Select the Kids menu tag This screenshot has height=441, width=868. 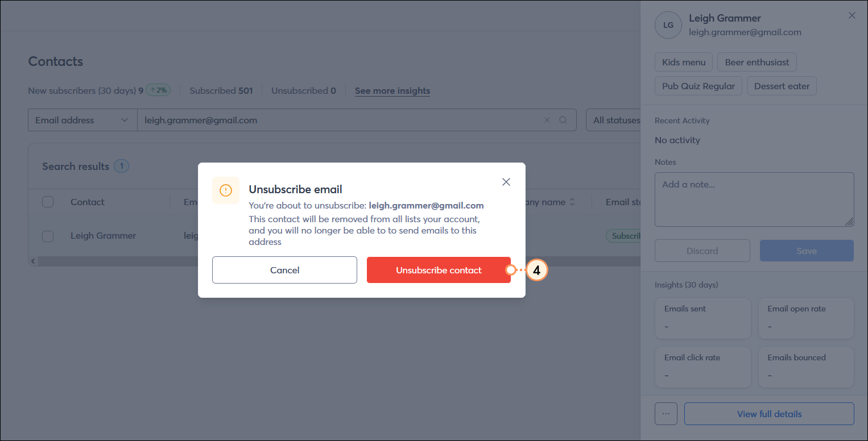pyautogui.click(x=683, y=61)
